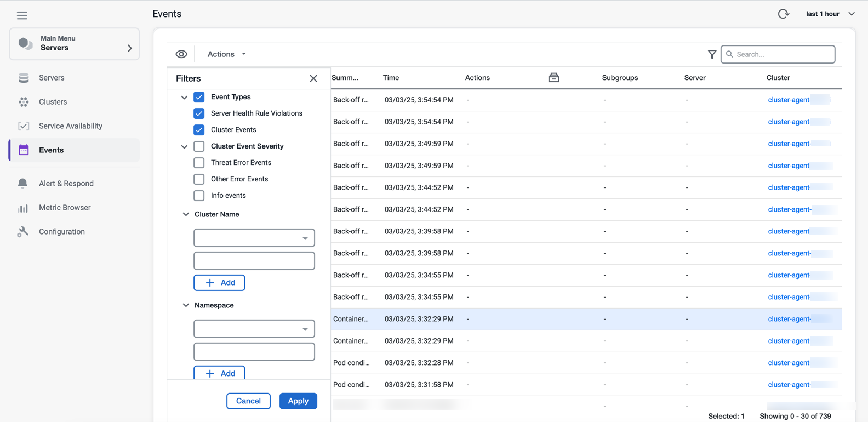Click Add under Cluster Name
This screenshot has width=868, height=422.
pyautogui.click(x=219, y=283)
